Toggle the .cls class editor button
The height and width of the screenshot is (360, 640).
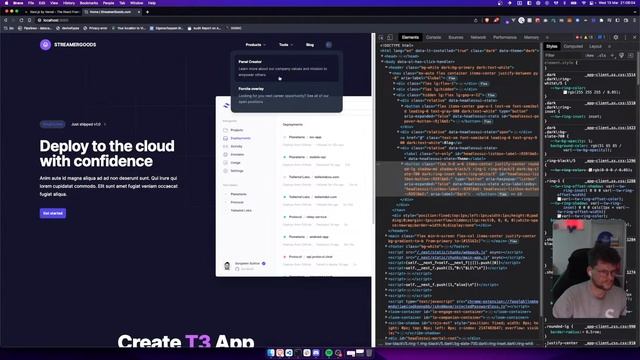602,55
